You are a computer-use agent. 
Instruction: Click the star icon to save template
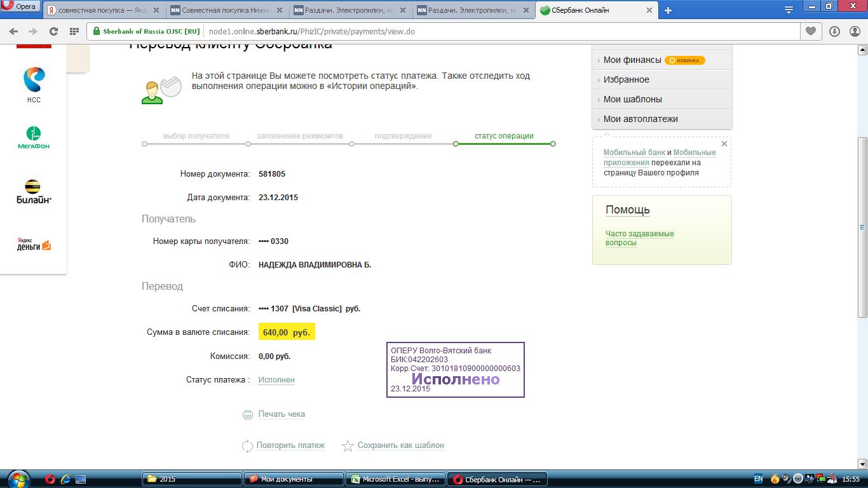point(348,446)
